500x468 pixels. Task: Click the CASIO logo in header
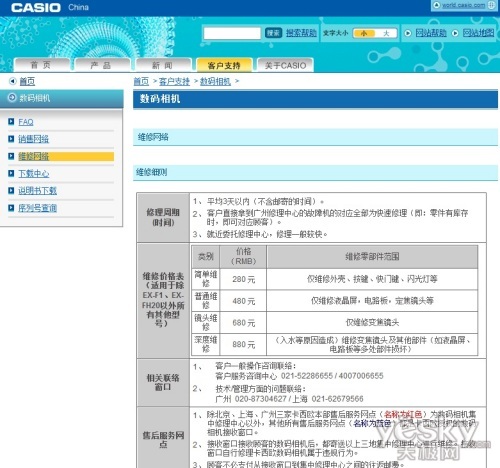point(36,8)
